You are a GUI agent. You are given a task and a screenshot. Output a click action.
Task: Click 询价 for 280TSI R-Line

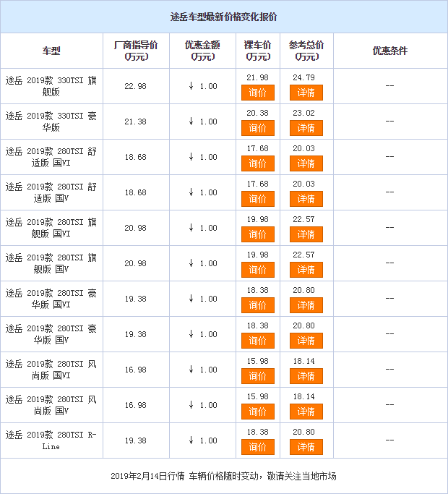point(258,447)
